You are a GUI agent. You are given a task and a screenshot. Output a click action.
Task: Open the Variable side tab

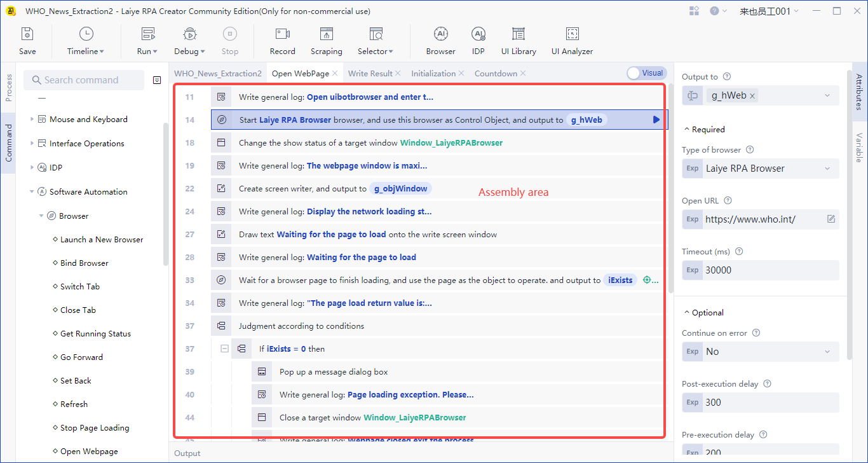[858, 147]
